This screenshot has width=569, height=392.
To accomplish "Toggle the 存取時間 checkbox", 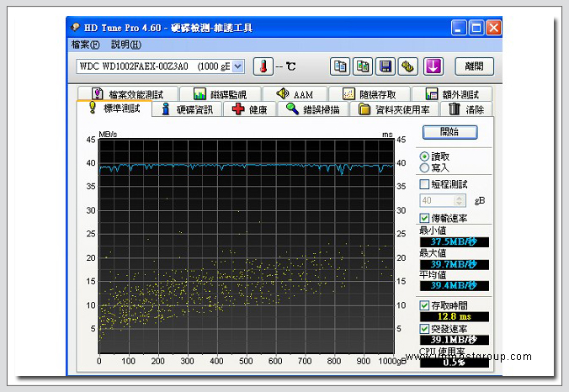I will pyautogui.click(x=424, y=305).
